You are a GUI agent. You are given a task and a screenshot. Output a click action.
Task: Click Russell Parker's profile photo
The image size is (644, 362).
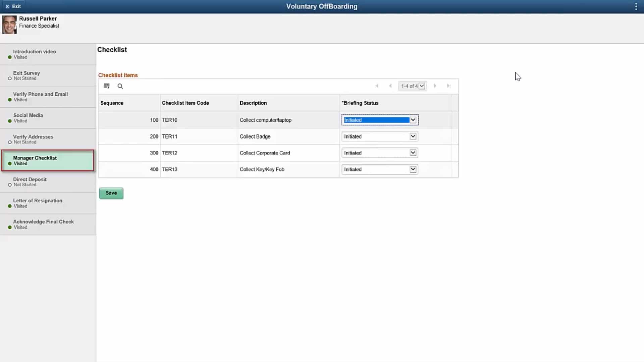point(9,24)
